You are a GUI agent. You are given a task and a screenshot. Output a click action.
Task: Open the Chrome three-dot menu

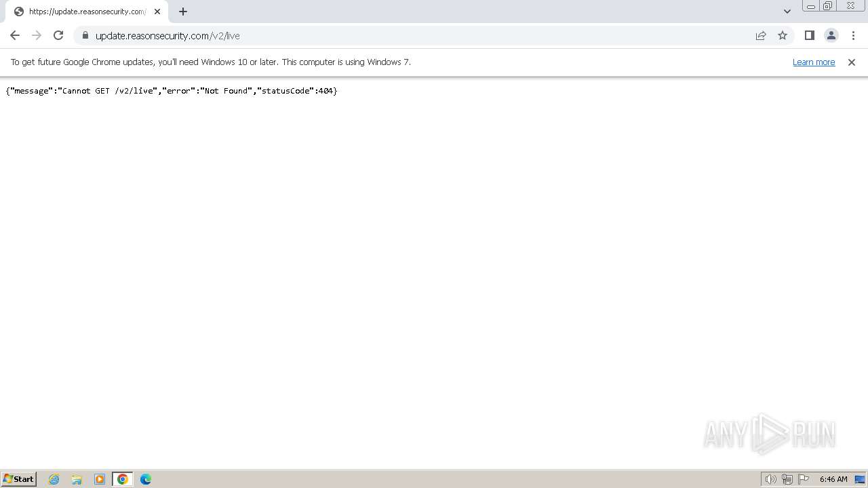point(853,36)
